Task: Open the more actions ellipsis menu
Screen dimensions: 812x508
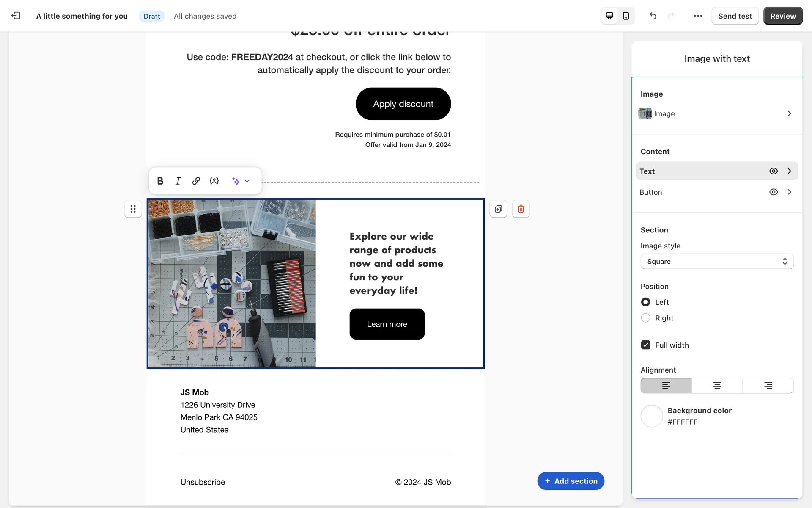Action: 698,16
